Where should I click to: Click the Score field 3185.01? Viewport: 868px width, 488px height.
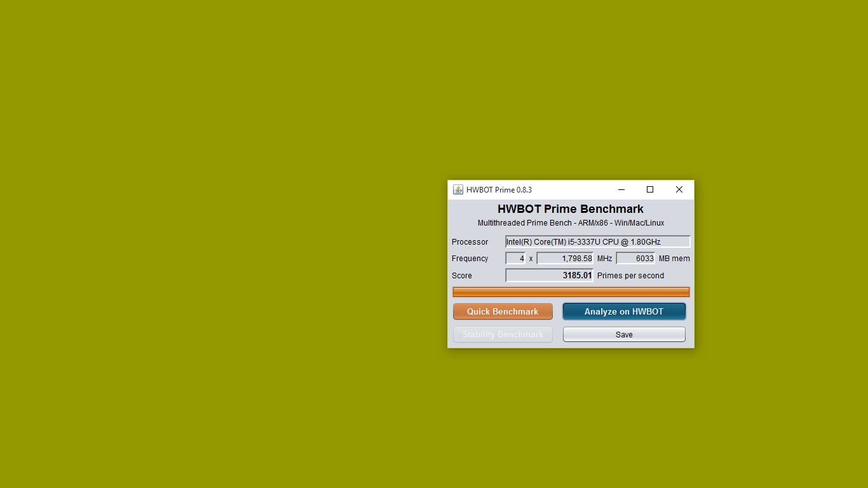coord(550,275)
